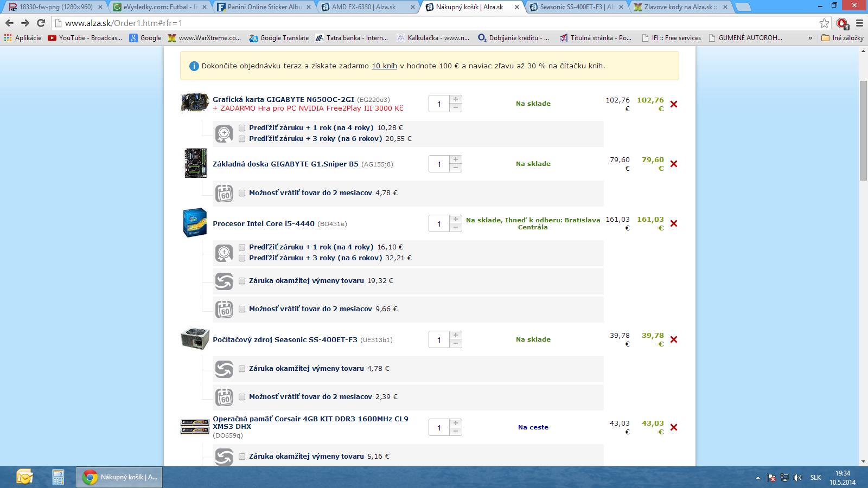868x488 pixels.
Task: Remove the GIGABYTE G1.Sniper B5 motherboard from cart
Action: [x=674, y=164]
